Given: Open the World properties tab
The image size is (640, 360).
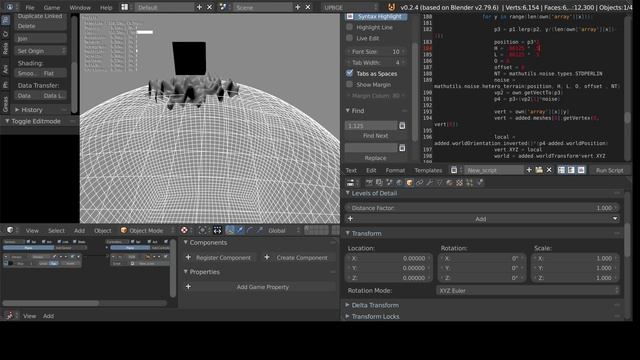Looking at the screenshot, I should coord(399,182).
